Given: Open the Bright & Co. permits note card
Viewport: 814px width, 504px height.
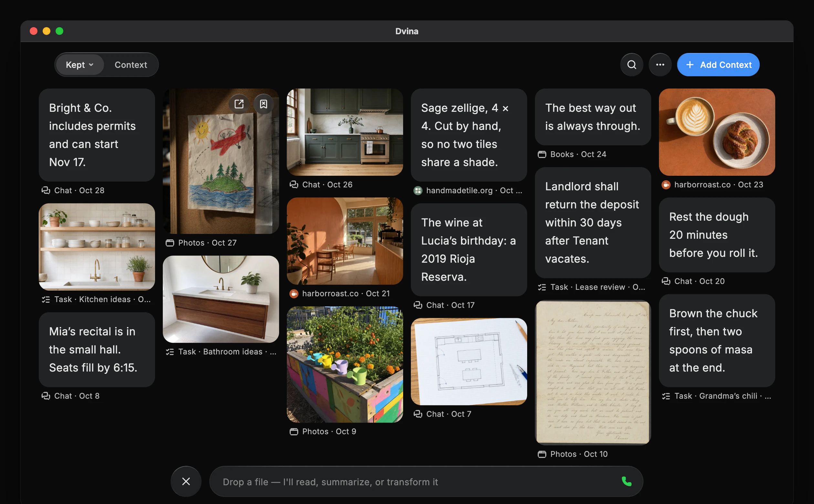Looking at the screenshot, I should 97,135.
